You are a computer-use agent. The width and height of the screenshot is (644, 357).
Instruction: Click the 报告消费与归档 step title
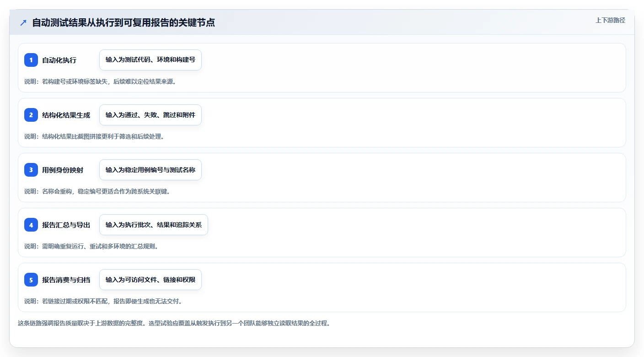[x=66, y=280]
